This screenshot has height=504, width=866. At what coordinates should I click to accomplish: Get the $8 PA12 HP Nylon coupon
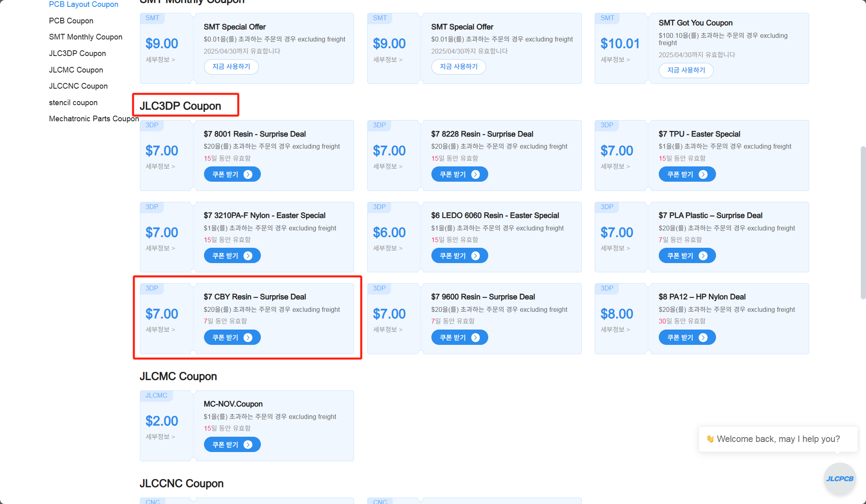click(687, 338)
